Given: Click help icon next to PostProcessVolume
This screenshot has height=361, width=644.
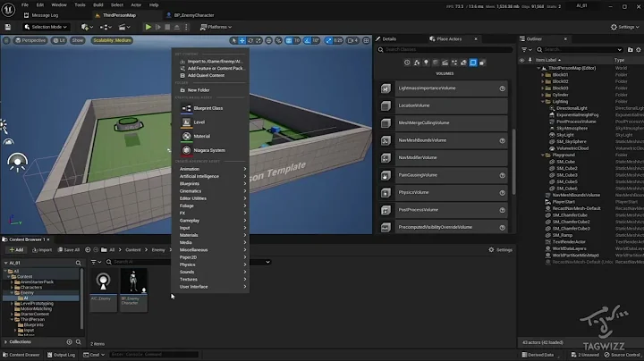Looking at the screenshot, I should pos(503,210).
